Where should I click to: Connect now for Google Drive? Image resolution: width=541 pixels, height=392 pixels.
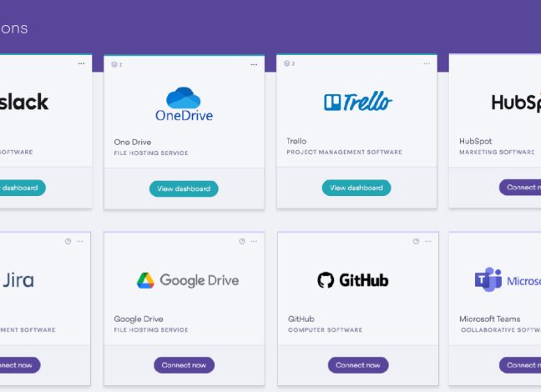184,365
